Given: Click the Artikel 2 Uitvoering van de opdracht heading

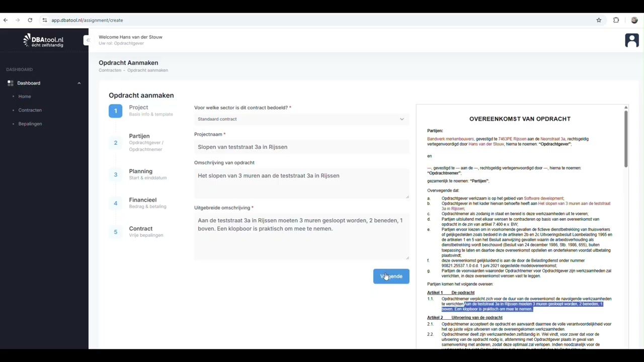Looking at the screenshot, I should pyautogui.click(x=465, y=318).
